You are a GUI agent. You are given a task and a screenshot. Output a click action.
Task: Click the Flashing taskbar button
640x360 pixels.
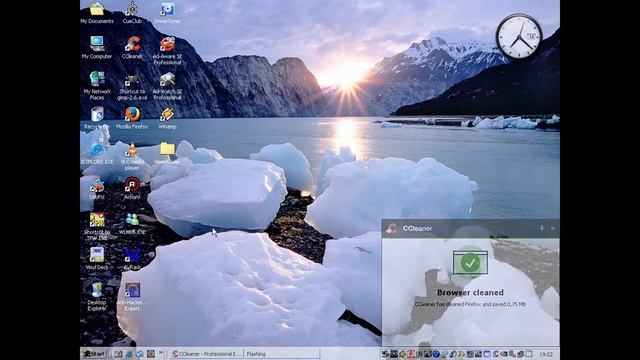pyautogui.click(x=282, y=354)
